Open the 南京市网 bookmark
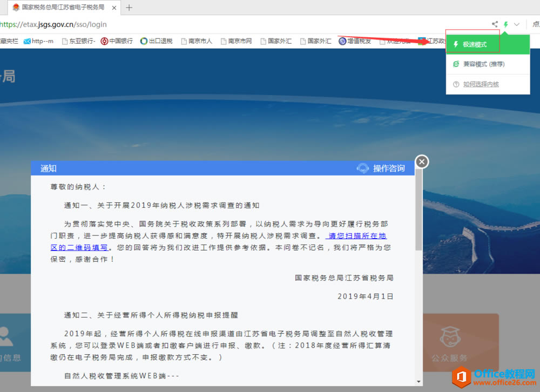The width and height of the screenshot is (540, 392). (237, 42)
